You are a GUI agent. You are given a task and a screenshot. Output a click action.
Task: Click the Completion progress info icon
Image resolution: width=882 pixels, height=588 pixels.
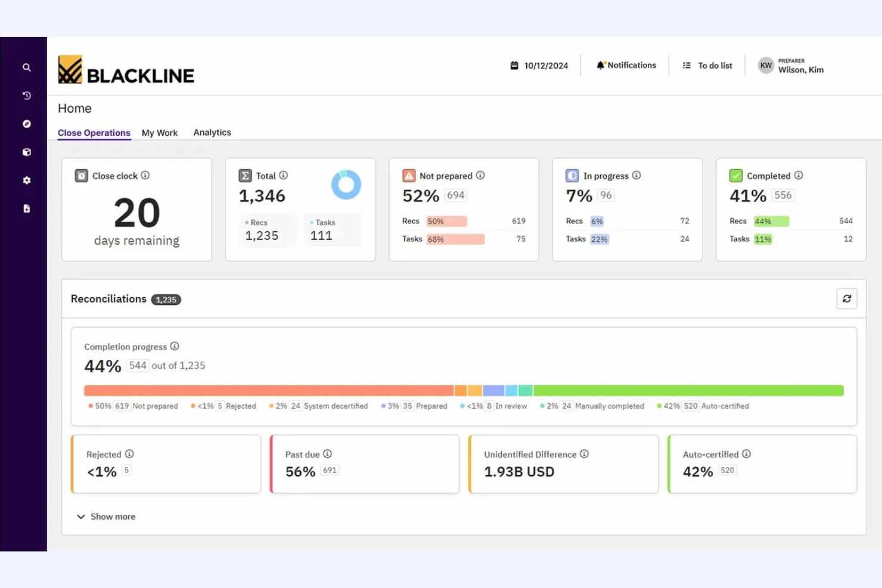tap(175, 346)
